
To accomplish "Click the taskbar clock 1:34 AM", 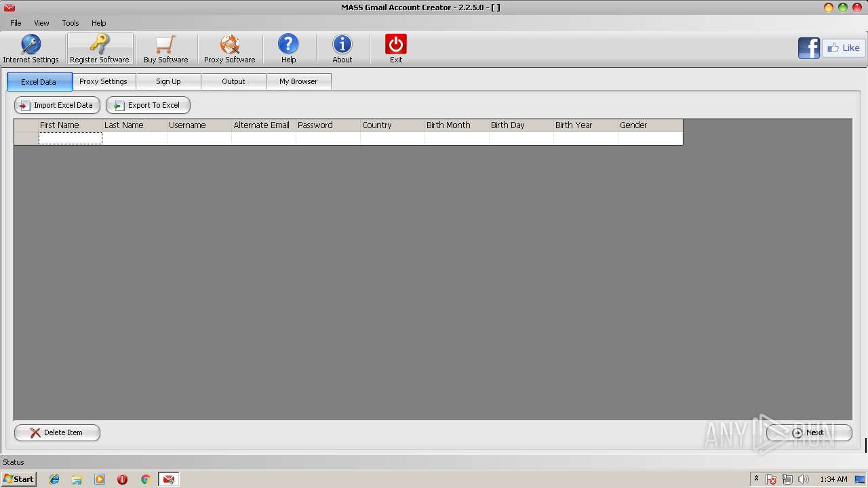I will pyautogui.click(x=833, y=479).
